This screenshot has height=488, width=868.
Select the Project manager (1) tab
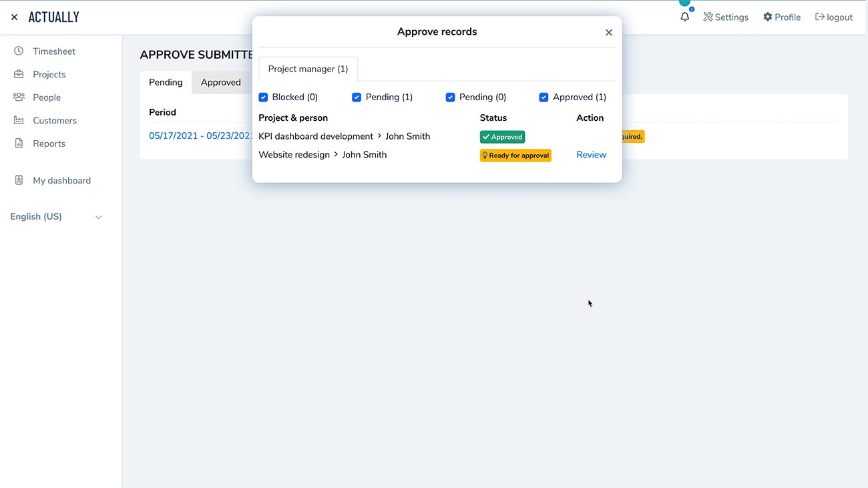pyautogui.click(x=308, y=69)
